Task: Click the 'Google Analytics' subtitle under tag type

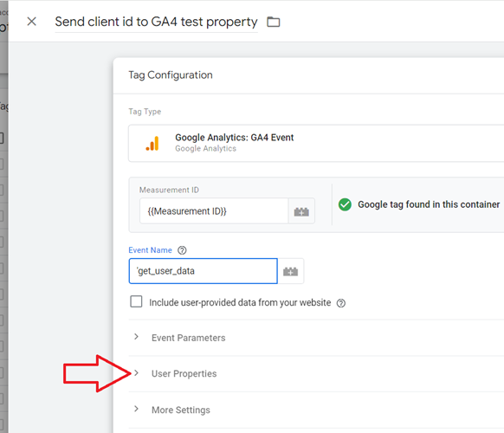Action: (x=206, y=148)
